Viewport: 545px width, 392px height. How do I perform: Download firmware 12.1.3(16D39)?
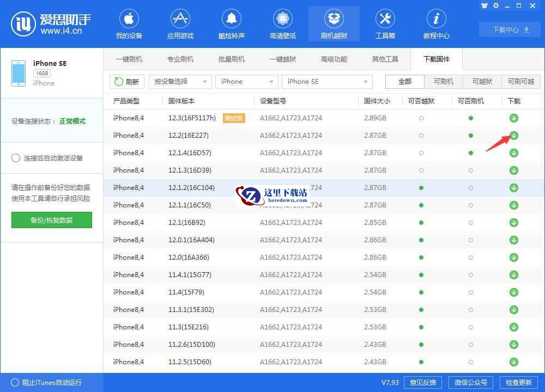[x=514, y=170]
